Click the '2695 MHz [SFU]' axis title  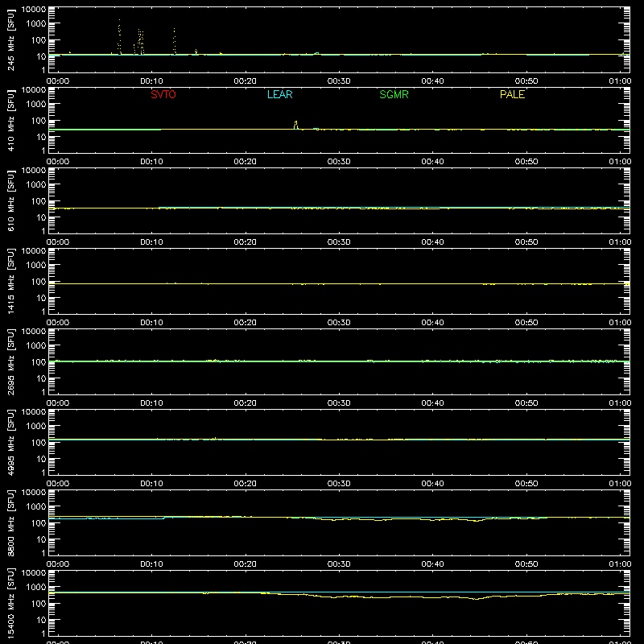(10, 361)
